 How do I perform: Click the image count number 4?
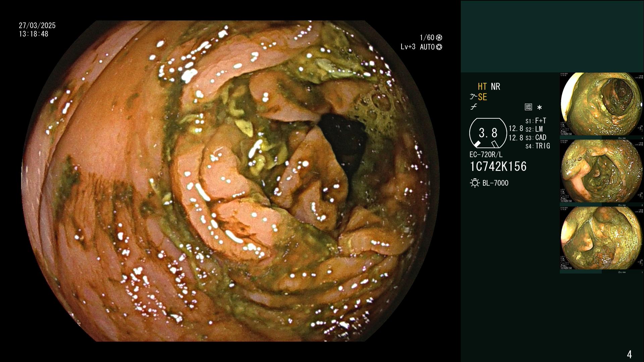tap(629, 354)
